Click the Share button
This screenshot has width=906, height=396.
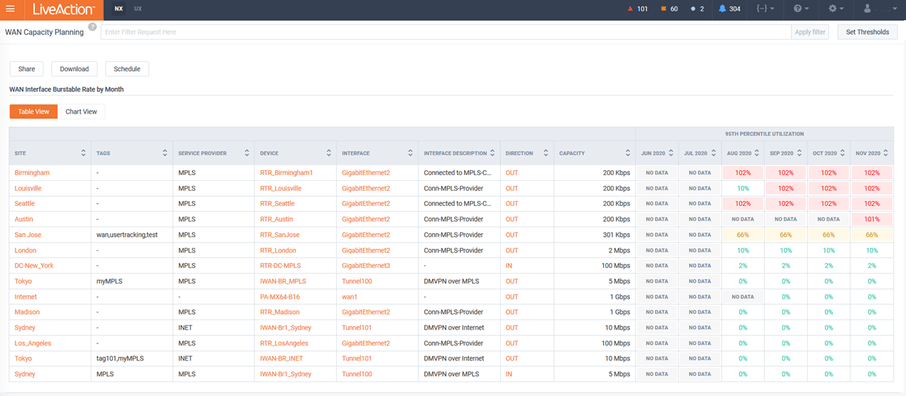(x=27, y=69)
